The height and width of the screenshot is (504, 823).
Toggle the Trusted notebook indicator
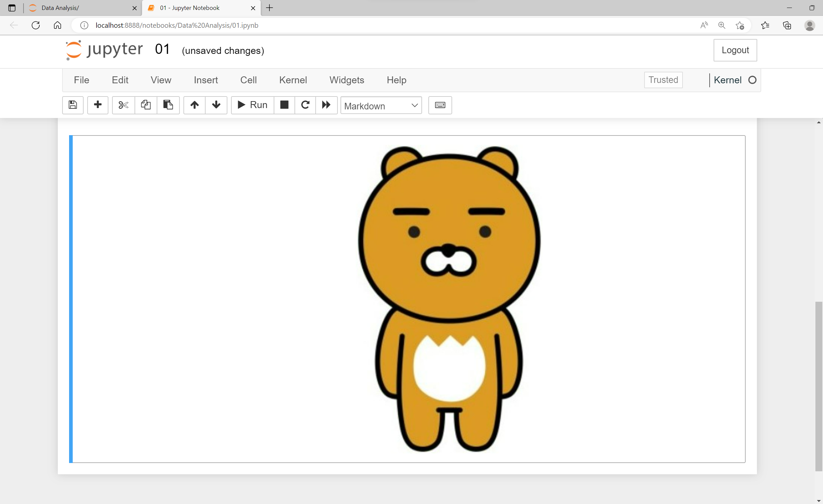pyautogui.click(x=663, y=80)
